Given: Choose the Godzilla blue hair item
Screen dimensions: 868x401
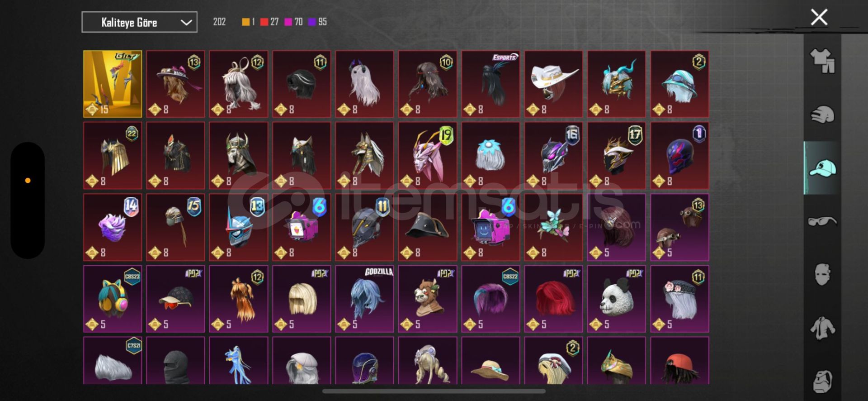Looking at the screenshot, I should tap(364, 299).
